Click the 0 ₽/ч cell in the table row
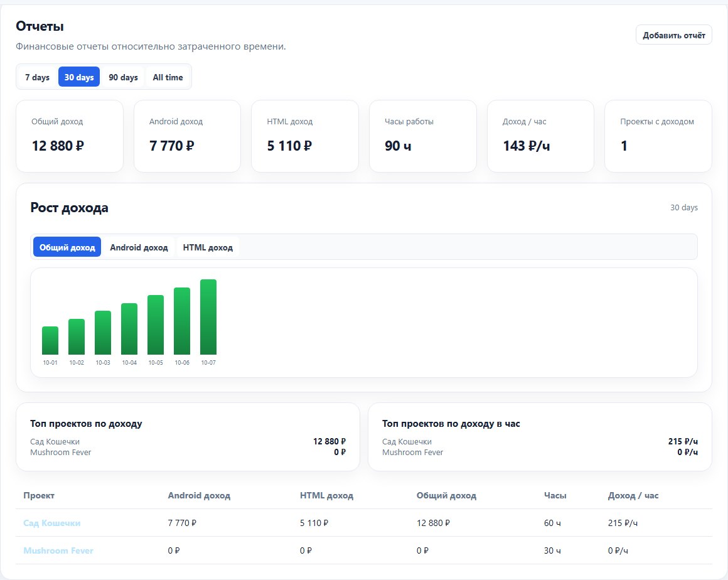728x580 pixels. point(618,550)
